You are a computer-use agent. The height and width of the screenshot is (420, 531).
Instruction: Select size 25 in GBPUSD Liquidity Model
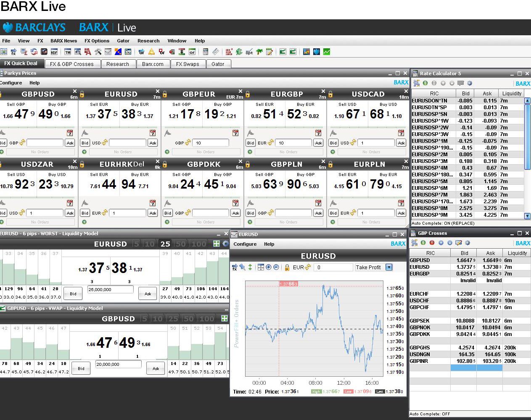point(173,319)
